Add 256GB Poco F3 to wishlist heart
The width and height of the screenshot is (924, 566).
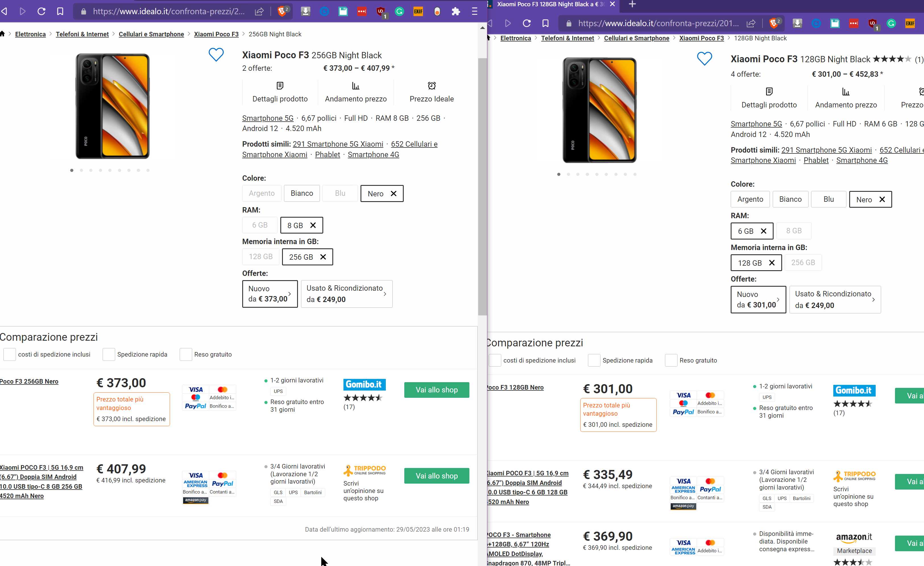pyautogui.click(x=216, y=55)
